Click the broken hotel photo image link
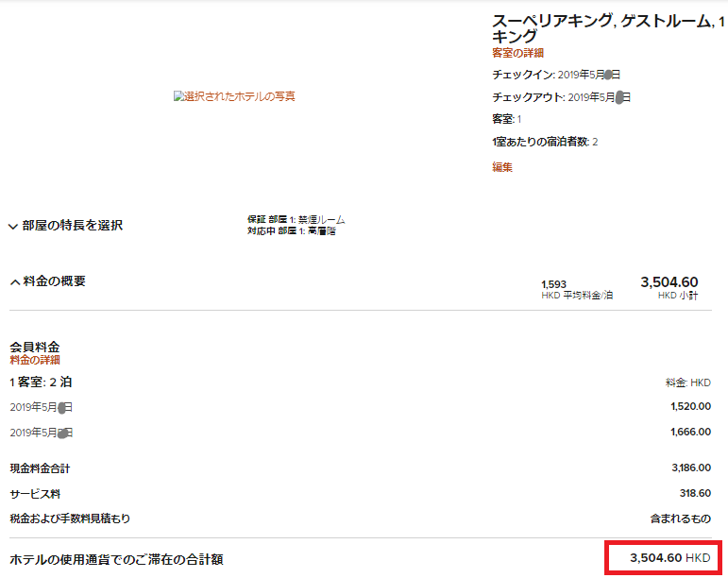728x578 pixels. 234,96
